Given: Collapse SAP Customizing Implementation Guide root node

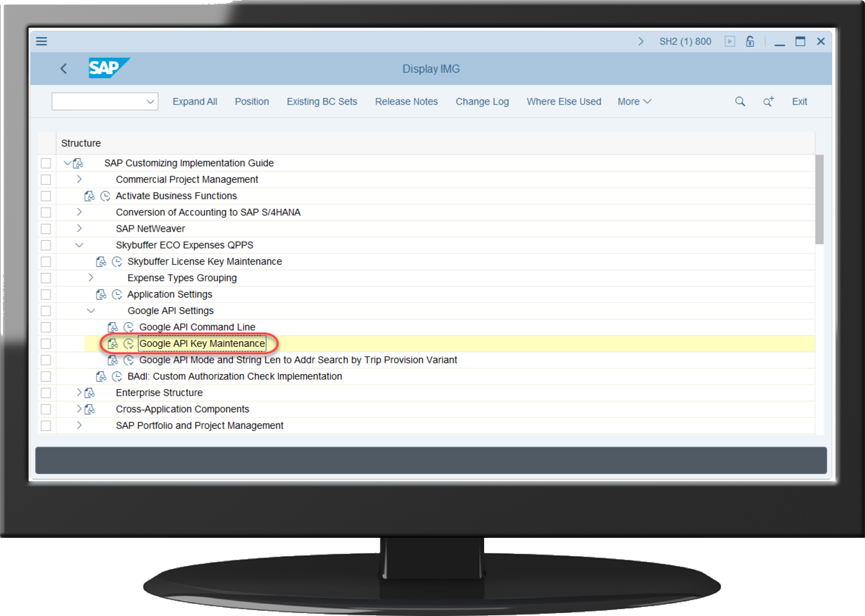Looking at the screenshot, I should pyautogui.click(x=67, y=163).
